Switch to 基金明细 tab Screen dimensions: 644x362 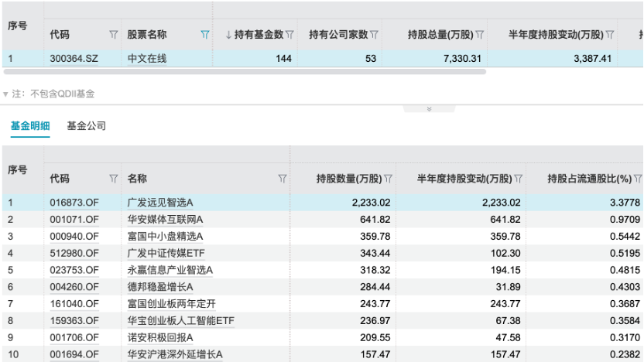30,126
